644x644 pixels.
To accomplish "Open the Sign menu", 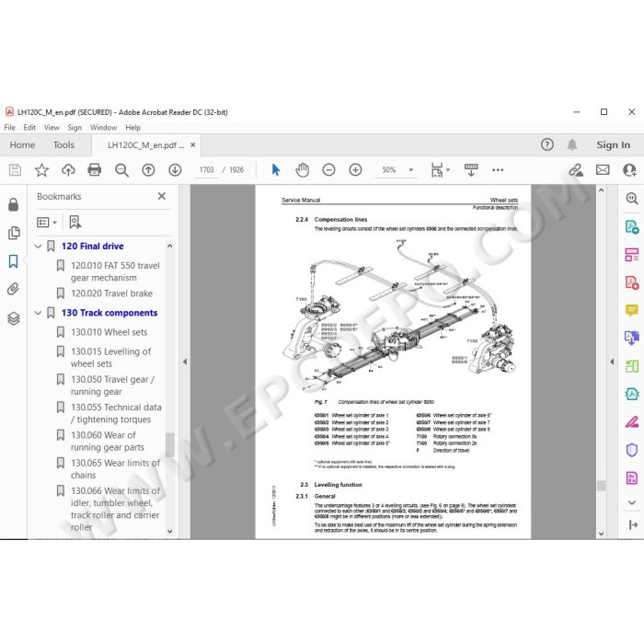I will (75, 127).
